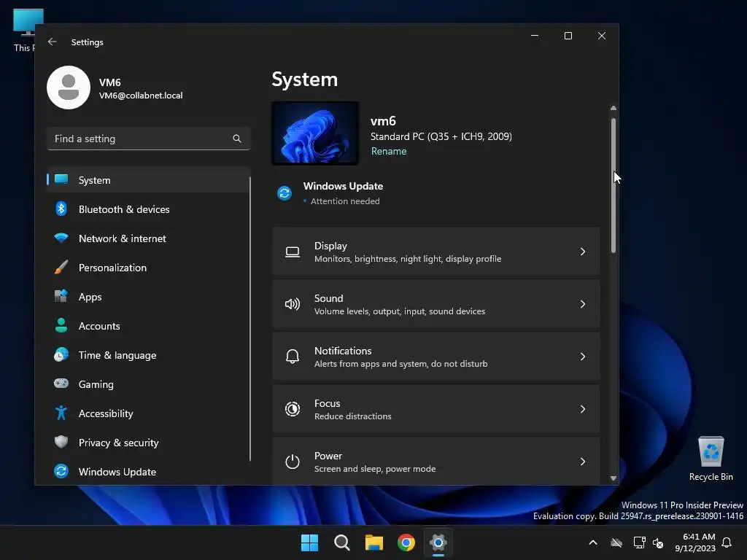Viewport: 747px width, 560px height.
Task: Expand the Notifications settings chevron
Action: point(583,357)
